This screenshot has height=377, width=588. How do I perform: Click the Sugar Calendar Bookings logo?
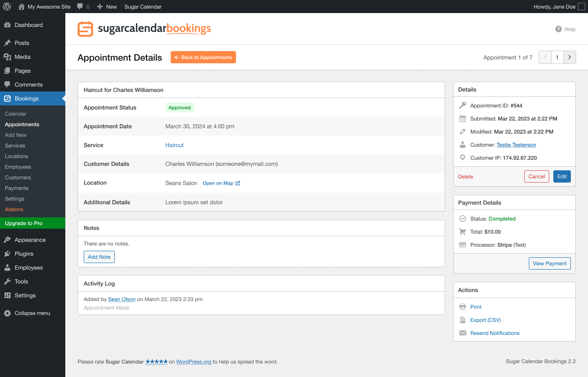pyautogui.click(x=144, y=29)
